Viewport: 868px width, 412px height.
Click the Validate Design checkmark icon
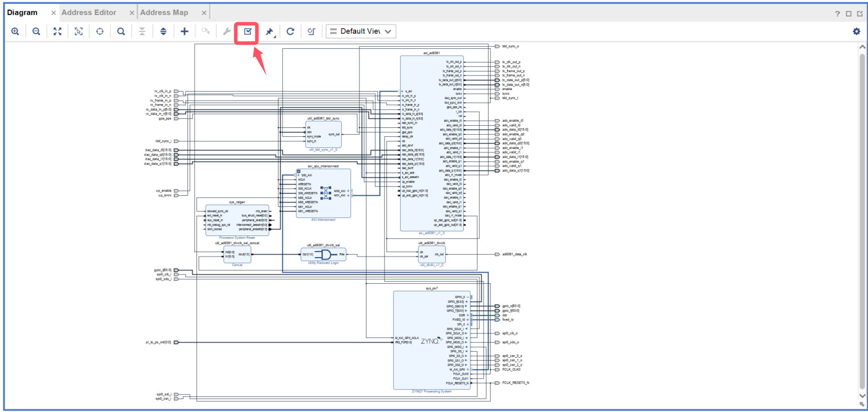coord(247,31)
